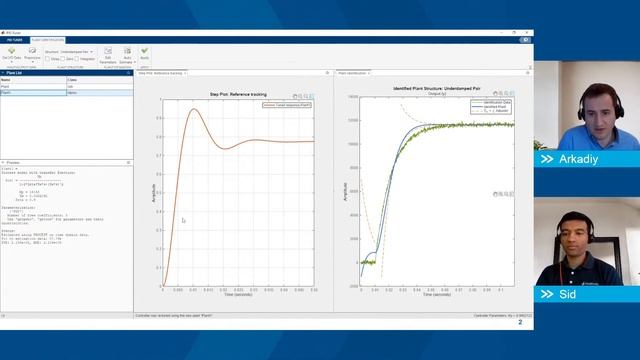Run Auto Estimate on the plant
The width and height of the screenshot is (640, 360).
pyautogui.click(x=127, y=55)
